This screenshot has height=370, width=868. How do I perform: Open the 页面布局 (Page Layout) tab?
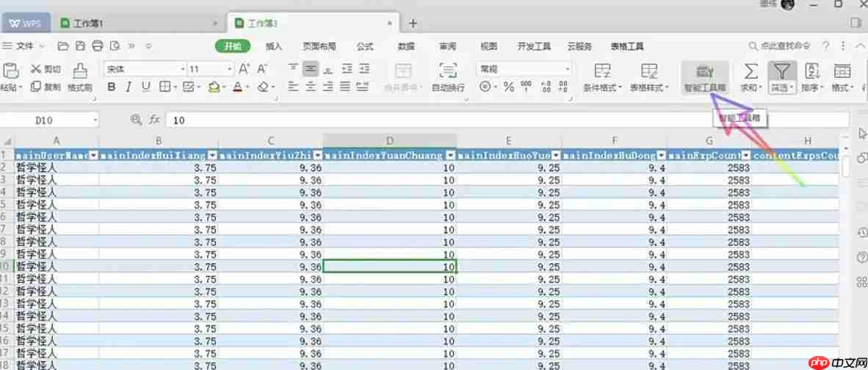point(319,46)
